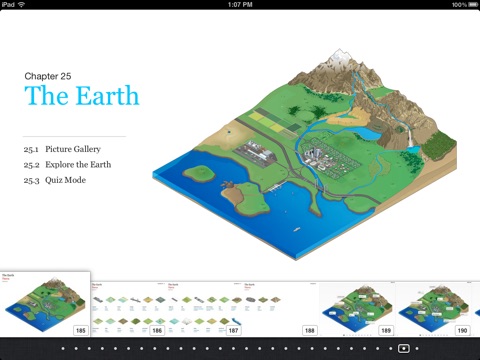Tap the 1:07 PM clock
The width and height of the screenshot is (480, 360).
(240, 4)
